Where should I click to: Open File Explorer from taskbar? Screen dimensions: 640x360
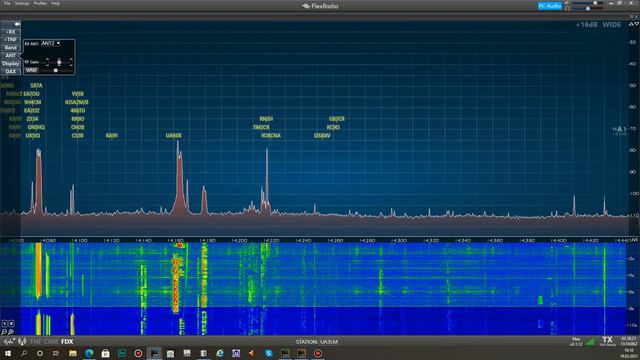73,353
